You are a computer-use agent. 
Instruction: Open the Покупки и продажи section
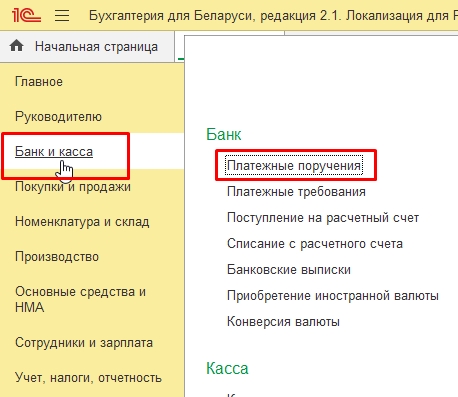(73, 187)
